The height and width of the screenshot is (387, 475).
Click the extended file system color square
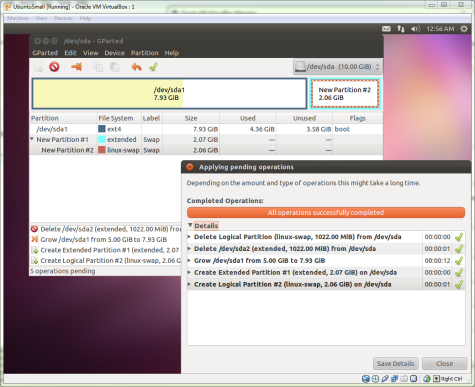(102, 139)
